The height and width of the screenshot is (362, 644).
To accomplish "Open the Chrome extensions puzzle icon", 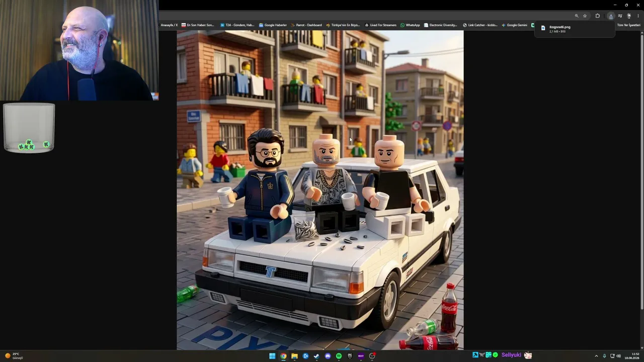I will (x=597, y=16).
